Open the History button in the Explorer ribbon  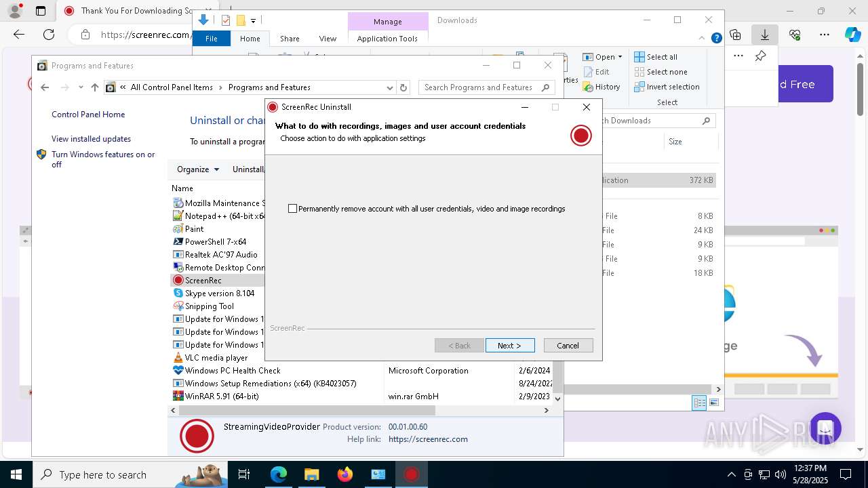pyautogui.click(x=601, y=87)
